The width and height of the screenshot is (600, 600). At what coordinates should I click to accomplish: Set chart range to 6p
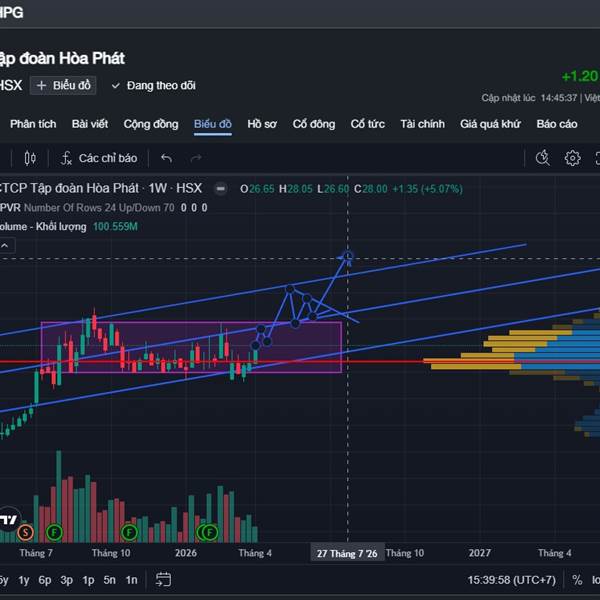pos(45,580)
